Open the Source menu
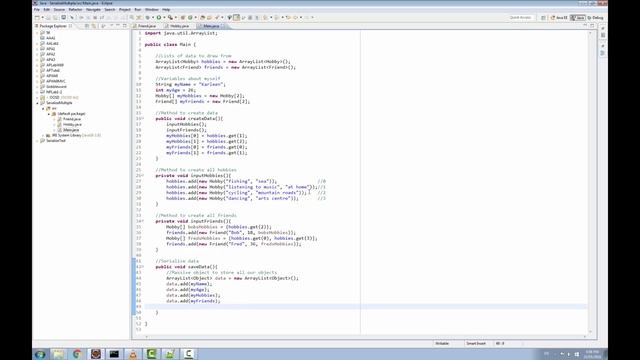Screen dimensions: 640x360 coord(59,9)
